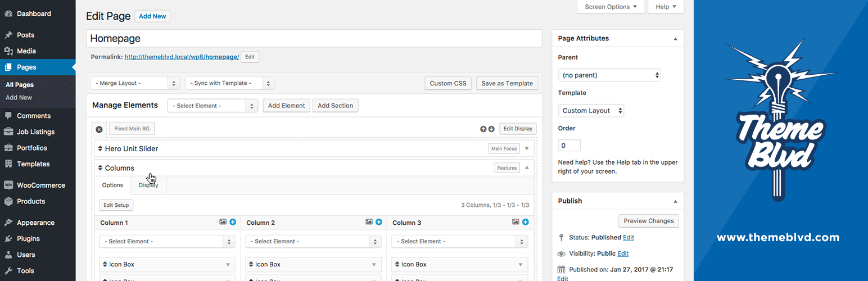Click the Columns element drag handle
The height and width of the screenshot is (281, 868).
tap(100, 168)
